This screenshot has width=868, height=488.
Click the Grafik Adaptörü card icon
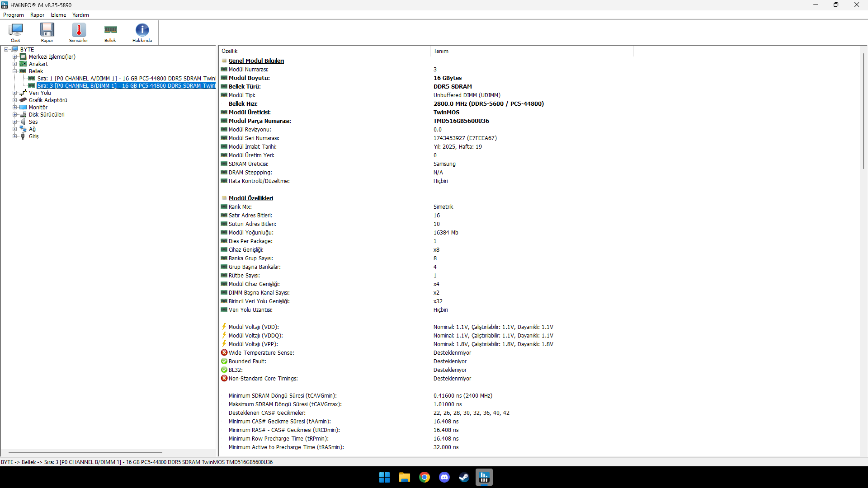[23, 100]
